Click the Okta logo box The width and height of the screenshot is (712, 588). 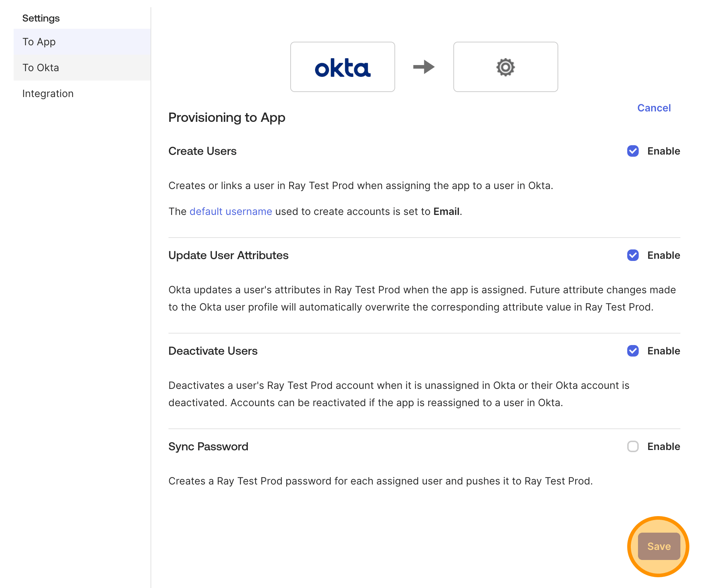click(x=342, y=67)
